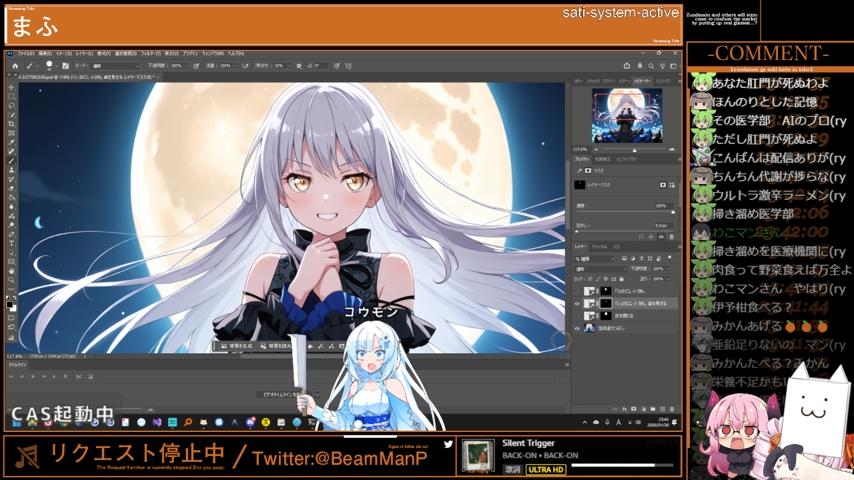Click the smoothing options gear icon
854x480 pixels.
point(298,66)
